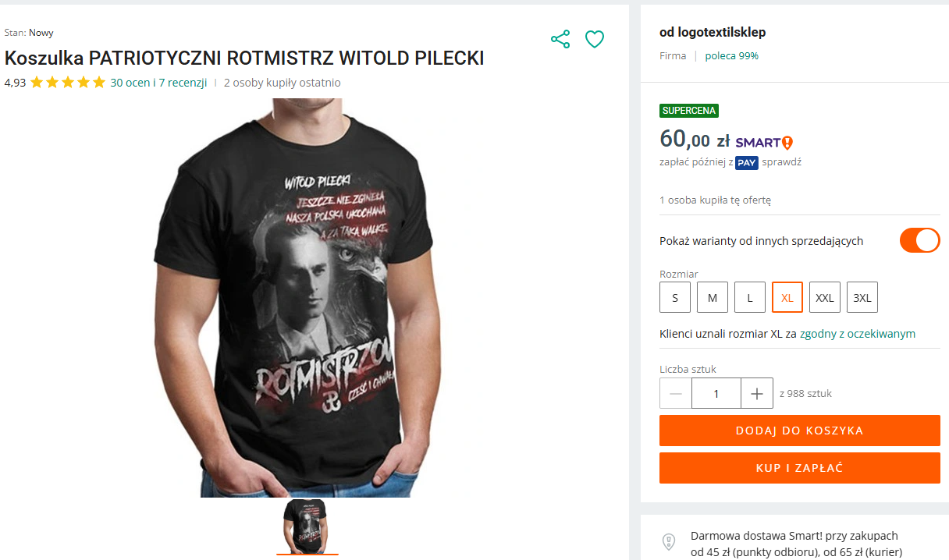Click the quantity input field
Viewport: 949px width, 560px height.
point(716,393)
